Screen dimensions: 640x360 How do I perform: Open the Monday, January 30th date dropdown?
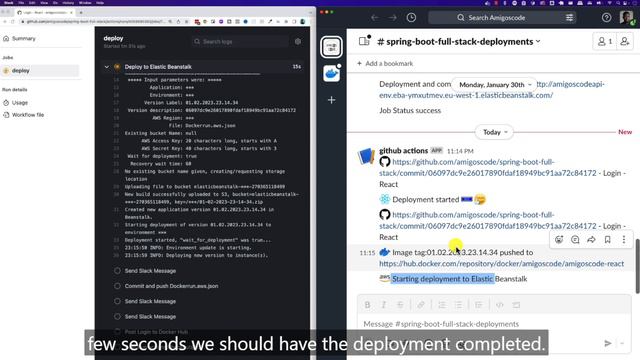(x=495, y=84)
